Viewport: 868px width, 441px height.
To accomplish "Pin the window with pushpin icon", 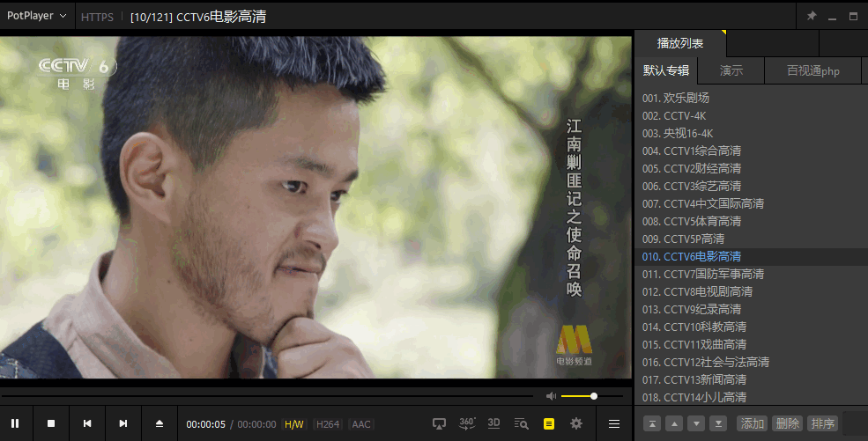I will pos(812,16).
